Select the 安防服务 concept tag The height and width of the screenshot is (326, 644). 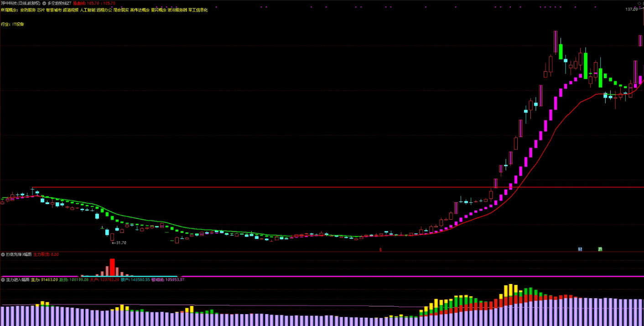tap(27, 10)
